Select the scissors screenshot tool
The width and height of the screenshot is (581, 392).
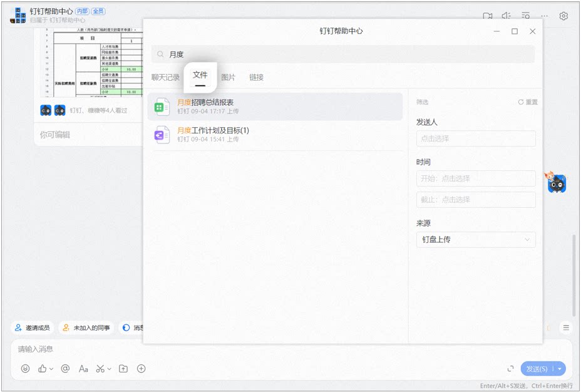[x=100, y=369]
